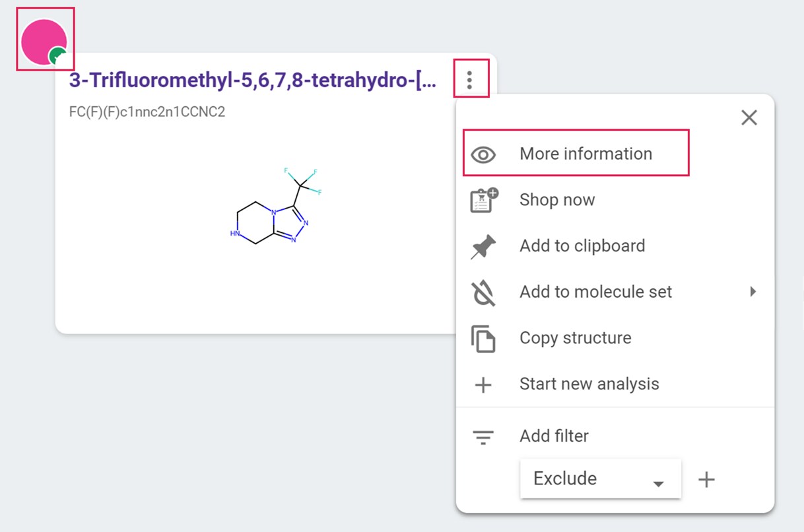804x532 pixels.
Task: Click the Copy structure pages icon
Action: 483,339
